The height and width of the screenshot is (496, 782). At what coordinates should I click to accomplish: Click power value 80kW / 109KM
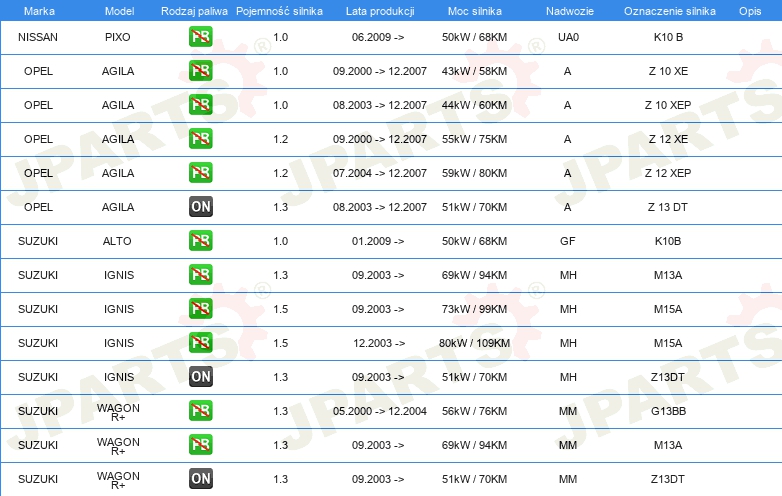click(x=474, y=342)
